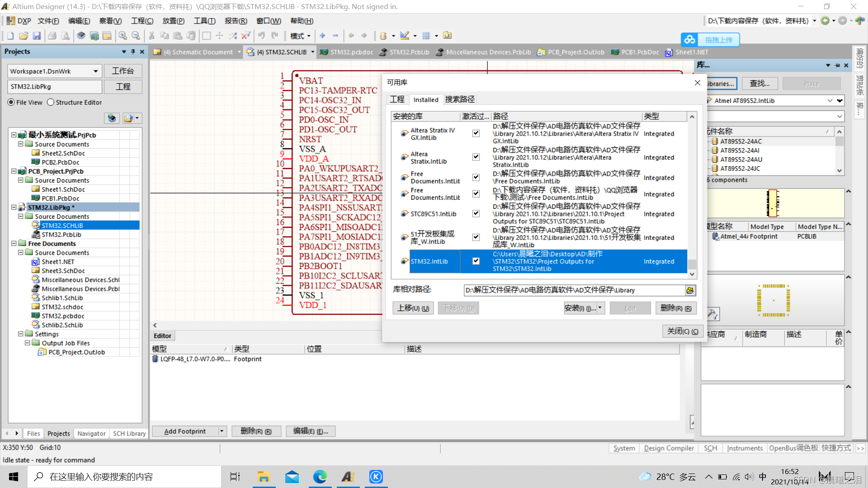
Task: Select Sheet2.SchDoc in project tree
Action: point(63,153)
